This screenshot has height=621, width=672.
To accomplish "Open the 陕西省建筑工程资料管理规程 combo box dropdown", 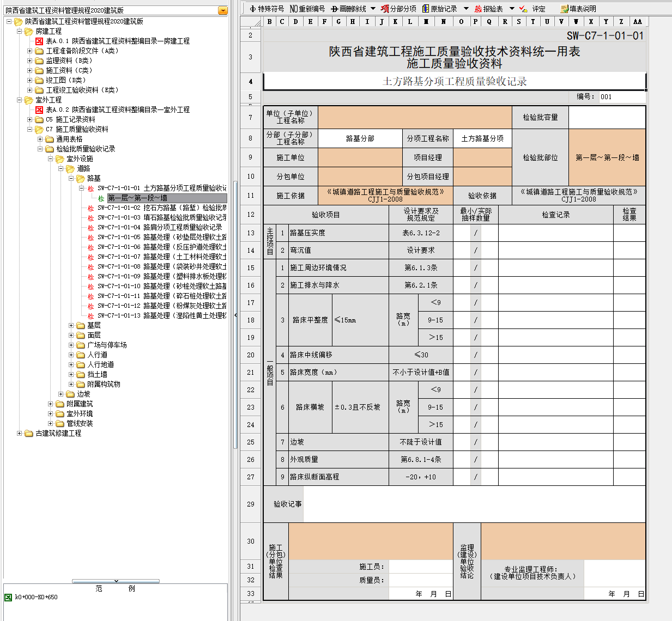I will tap(222, 10).
